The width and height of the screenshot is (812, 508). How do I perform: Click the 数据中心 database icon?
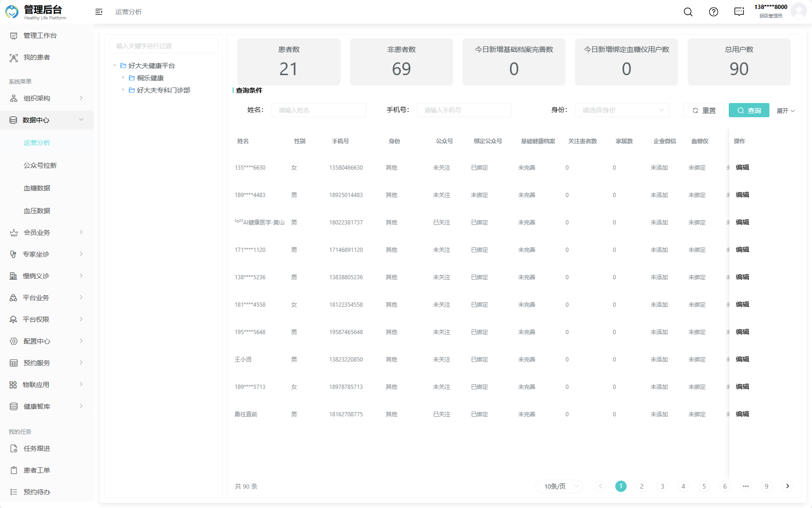13,120
